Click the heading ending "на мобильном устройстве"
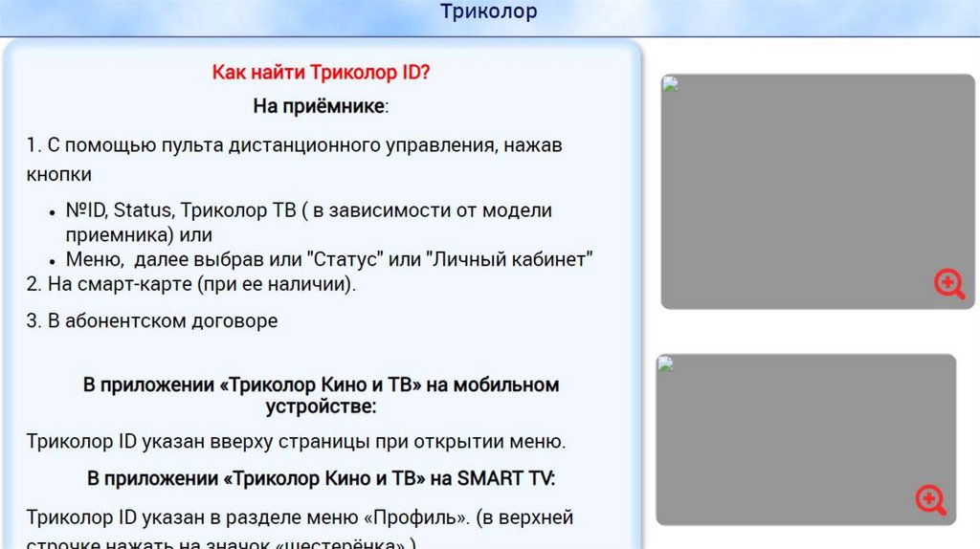The width and height of the screenshot is (980, 549). coord(321,396)
